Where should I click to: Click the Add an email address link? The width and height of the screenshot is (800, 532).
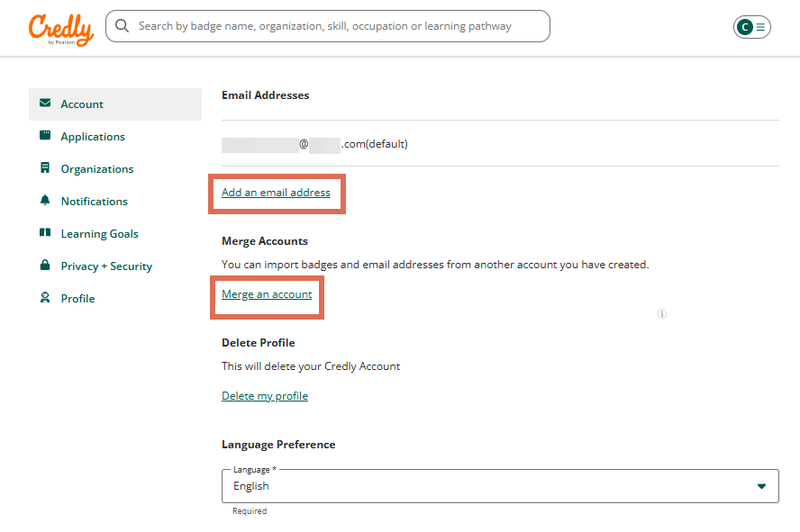tap(276, 193)
